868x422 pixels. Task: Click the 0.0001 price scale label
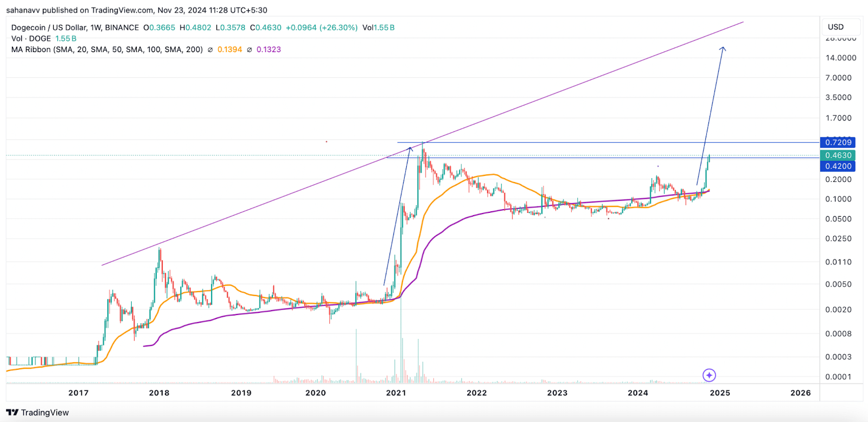pyautogui.click(x=839, y=377)
